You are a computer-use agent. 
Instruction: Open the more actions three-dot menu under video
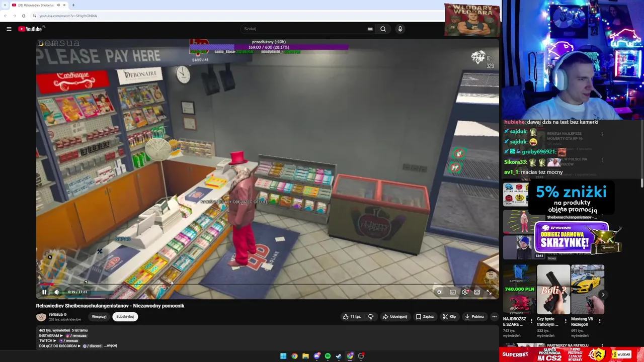point(495,317)
